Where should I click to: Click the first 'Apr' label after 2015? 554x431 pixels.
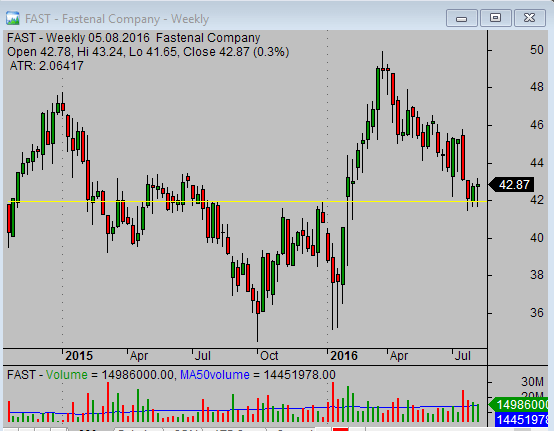coord(139,356)
